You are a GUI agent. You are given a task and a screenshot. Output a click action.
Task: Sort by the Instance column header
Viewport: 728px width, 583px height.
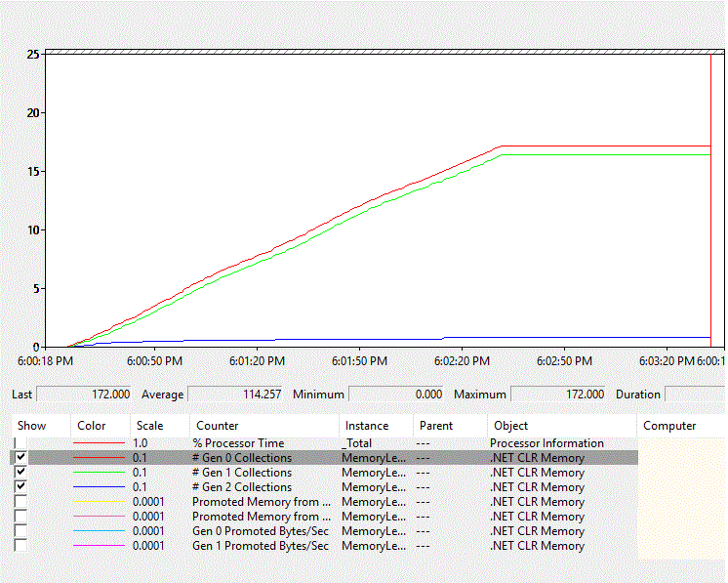coord(376,426)
